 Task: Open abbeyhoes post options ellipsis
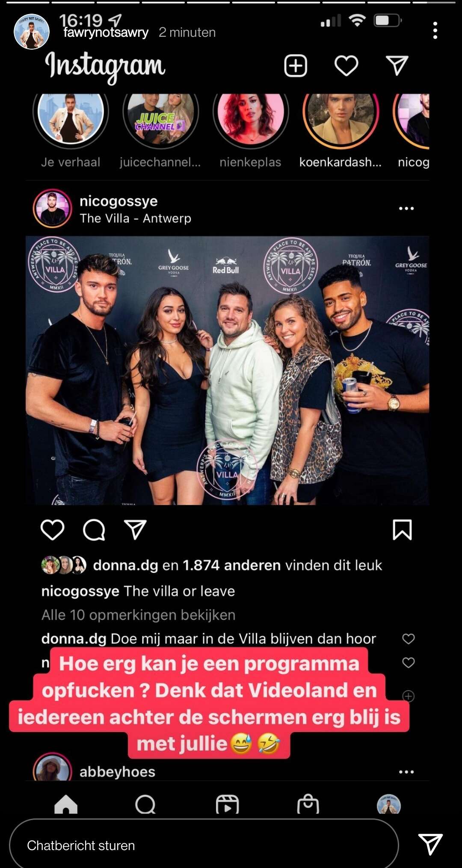(406, 772)
